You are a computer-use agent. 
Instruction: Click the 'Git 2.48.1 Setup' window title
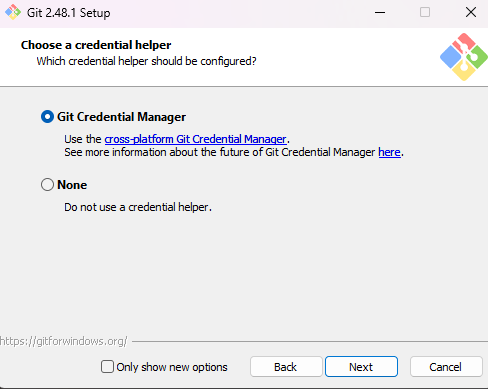tap(68, 13)
